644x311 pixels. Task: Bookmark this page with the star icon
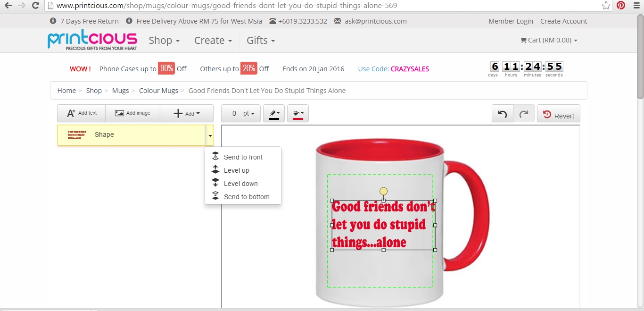click(606, 6)
